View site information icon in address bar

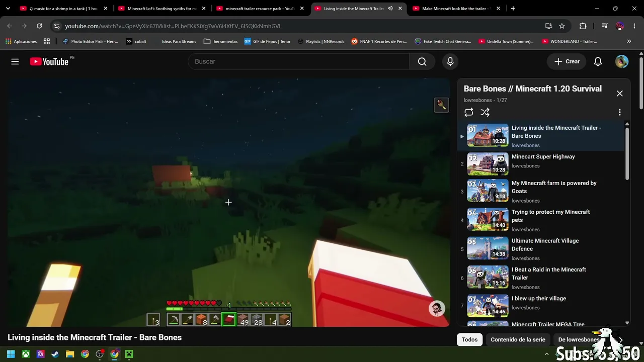(x=57, y=26)
